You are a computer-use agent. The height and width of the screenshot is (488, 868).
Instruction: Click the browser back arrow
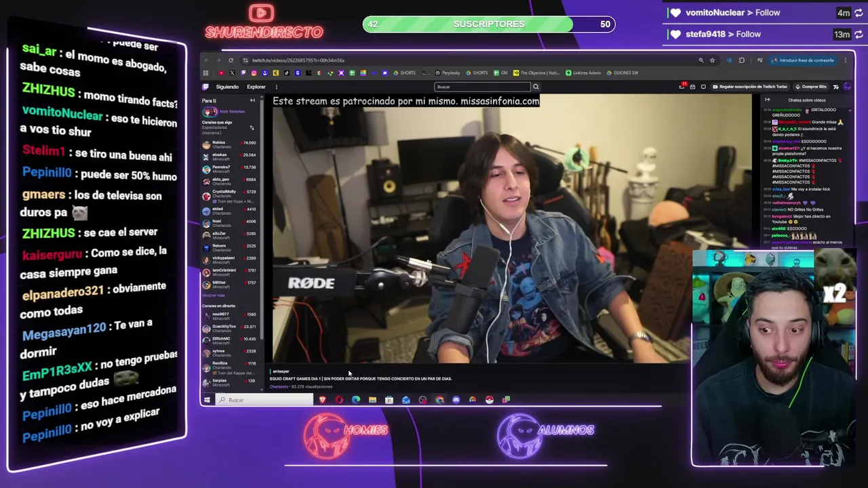[207, 60]
